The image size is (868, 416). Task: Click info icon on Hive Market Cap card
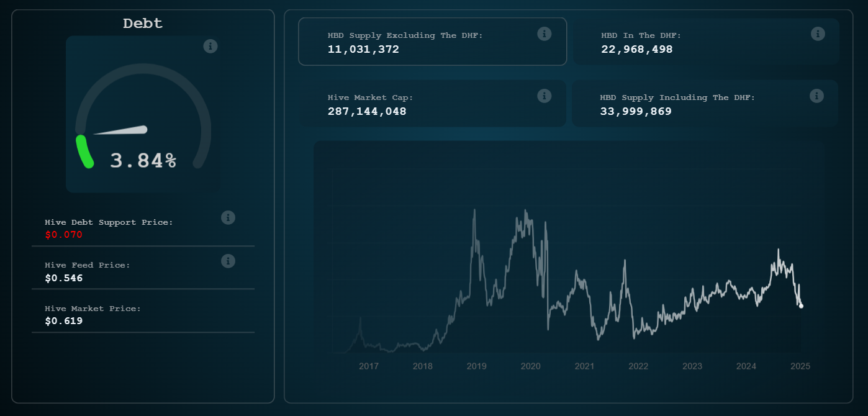point(545,96)
